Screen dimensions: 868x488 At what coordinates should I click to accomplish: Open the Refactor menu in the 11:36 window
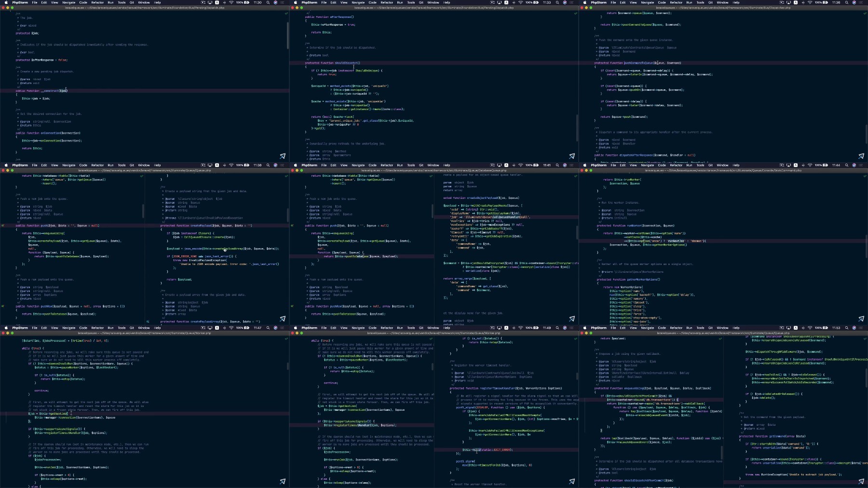coord(676,2)
